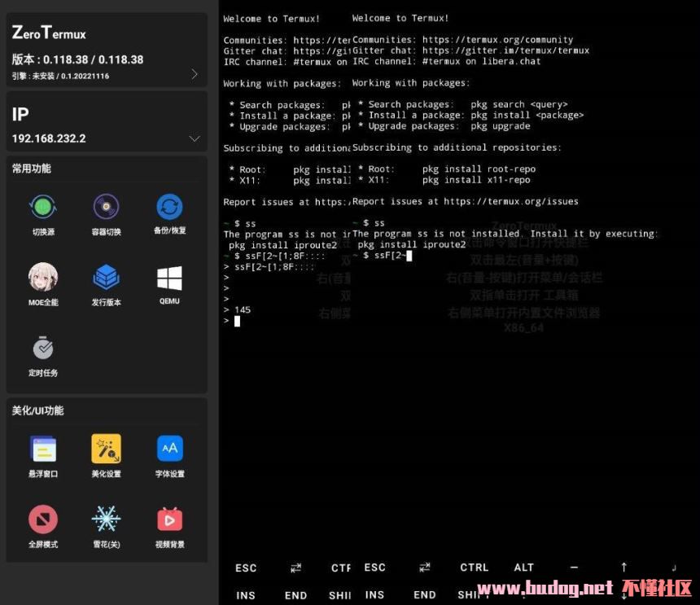Click 'Welcome to Termux!' in right pane
This screenshot has width=700, height=605.
click(400, 18)
